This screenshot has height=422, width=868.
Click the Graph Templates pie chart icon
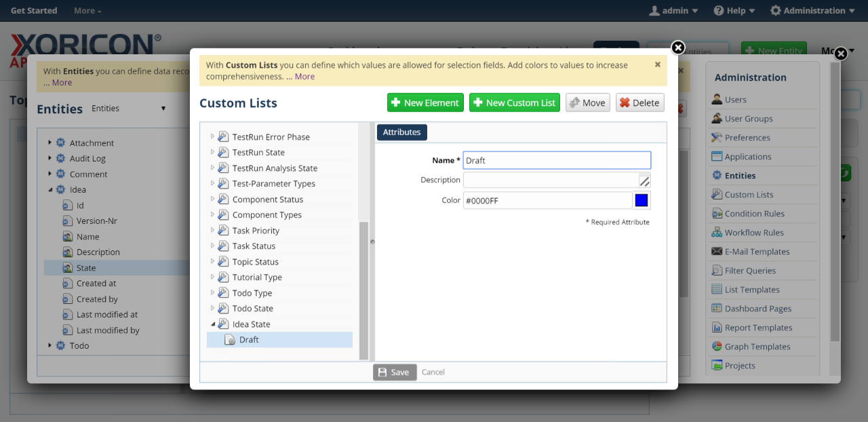pyautogui.click(x=717, y=347)
